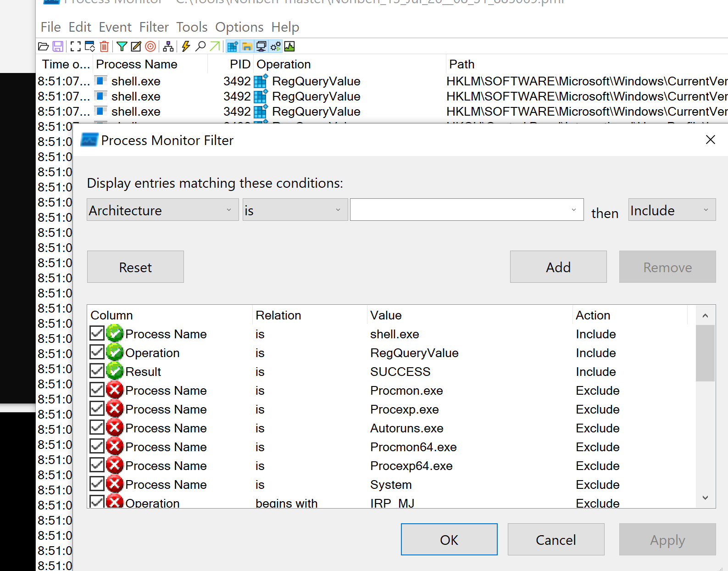Open the Filter menu
Viewport: 728px width, 571px height.
coord(154,27)
